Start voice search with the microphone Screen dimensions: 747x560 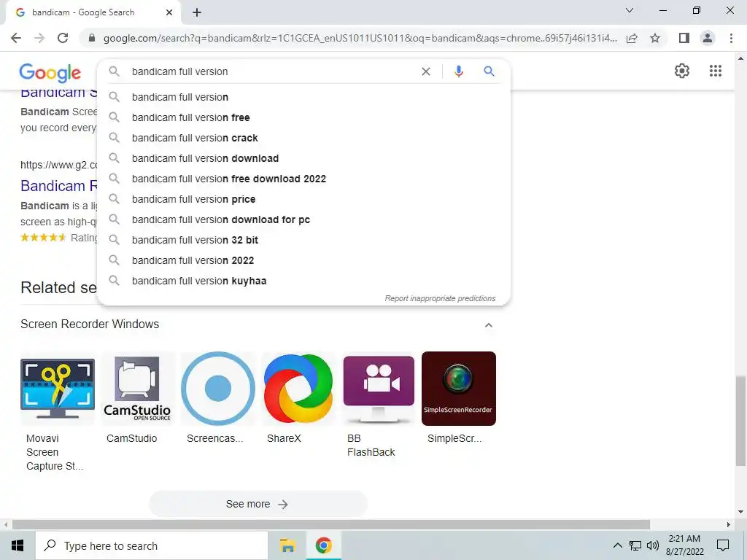click(459, 71)
